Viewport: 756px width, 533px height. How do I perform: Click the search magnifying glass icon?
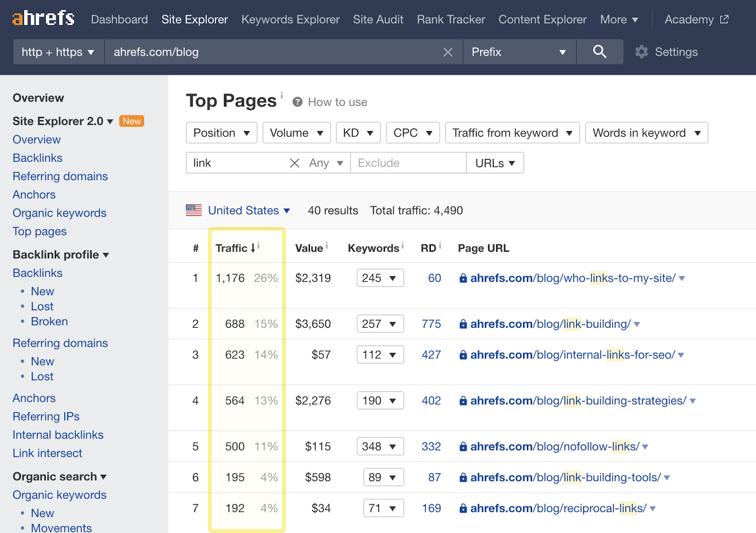point(600,52)
